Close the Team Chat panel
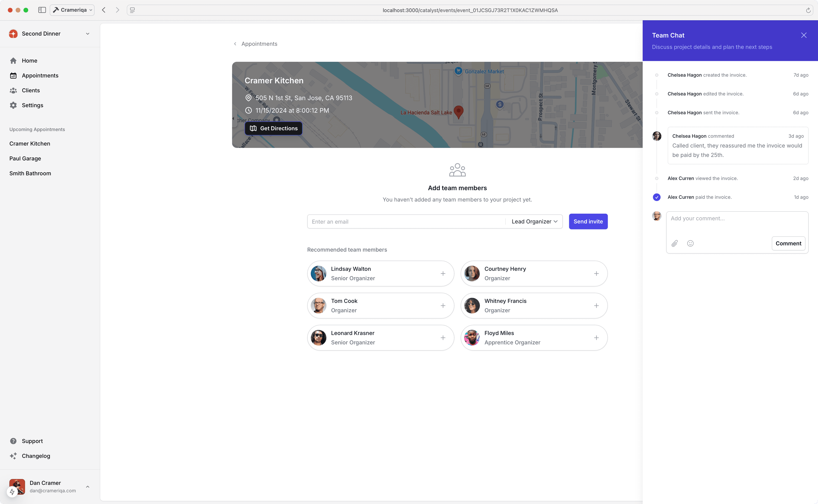818x504 pixels. point(804,35)
